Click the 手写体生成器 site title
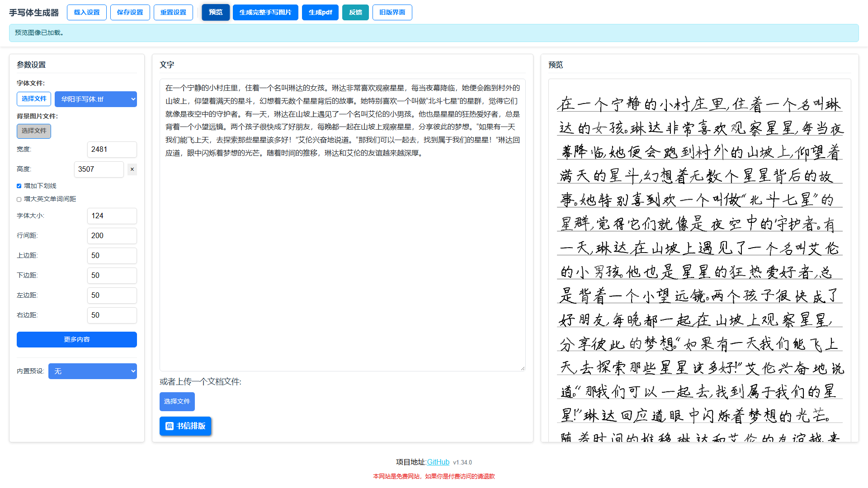868x488 pixels. coord(34,13)
